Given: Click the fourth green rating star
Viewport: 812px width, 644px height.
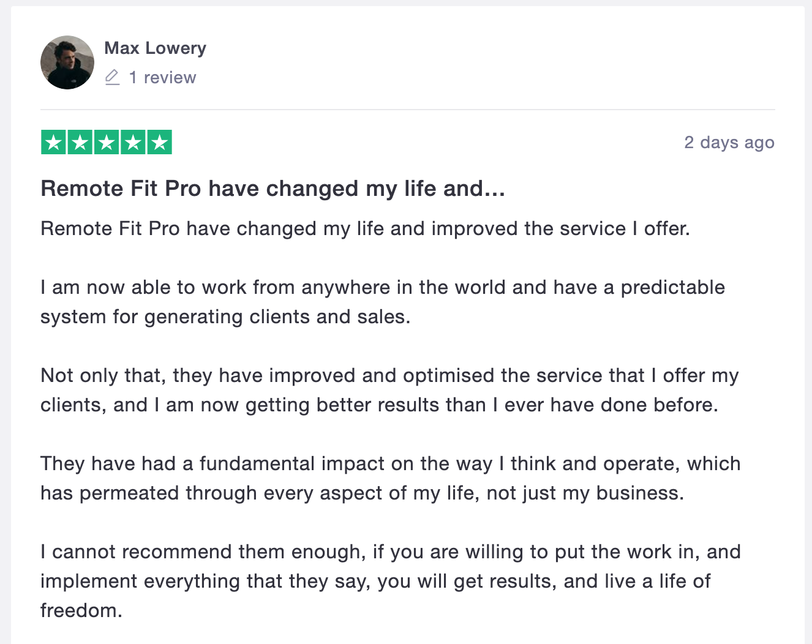Looking at the screenshot, I should [133, 143].
